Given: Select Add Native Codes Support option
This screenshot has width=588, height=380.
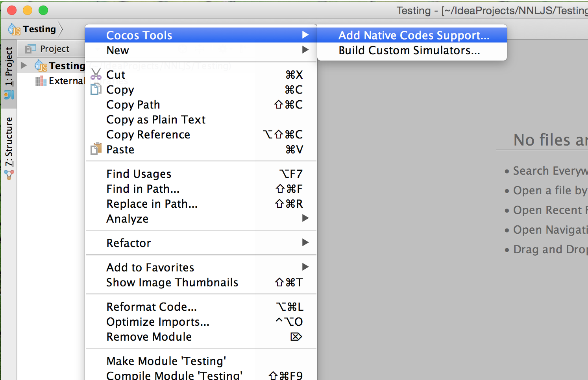Looking at the screenshot, I should point(414,35).
